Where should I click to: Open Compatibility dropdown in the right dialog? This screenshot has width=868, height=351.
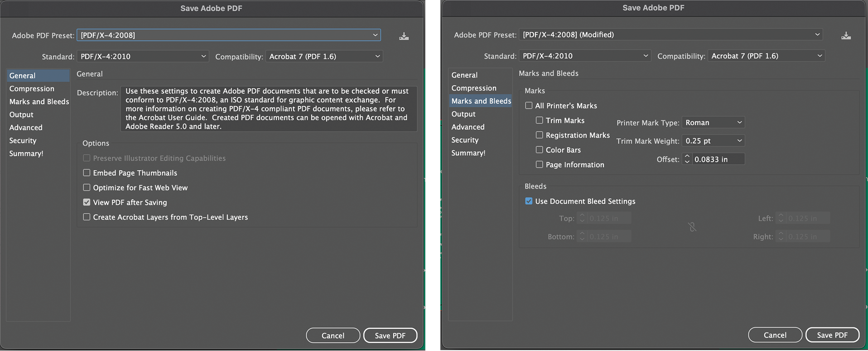click(766, 56)
